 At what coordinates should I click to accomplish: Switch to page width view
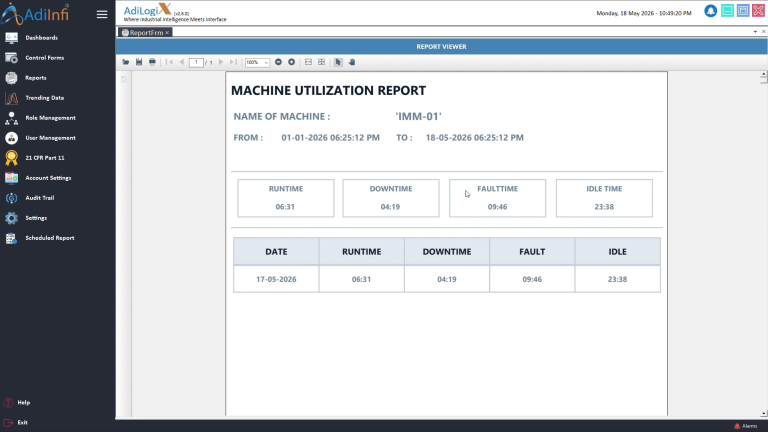[x=308, y=62]
